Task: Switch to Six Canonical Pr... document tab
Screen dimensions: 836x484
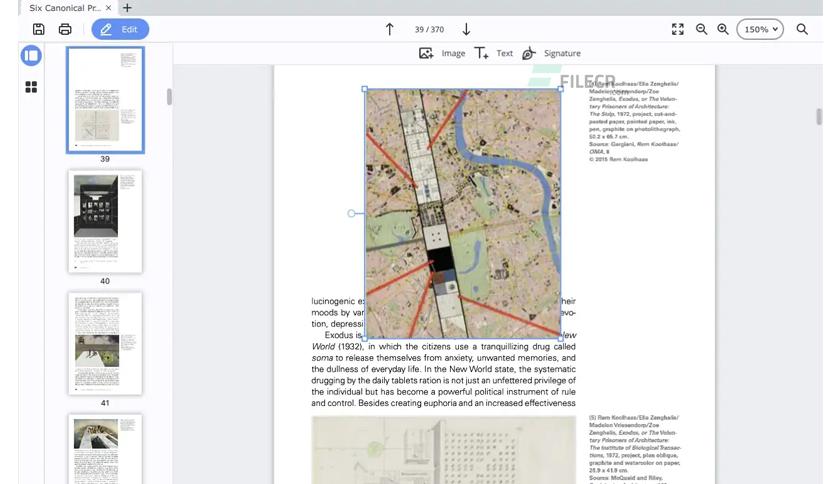Action: pos(65,7)
